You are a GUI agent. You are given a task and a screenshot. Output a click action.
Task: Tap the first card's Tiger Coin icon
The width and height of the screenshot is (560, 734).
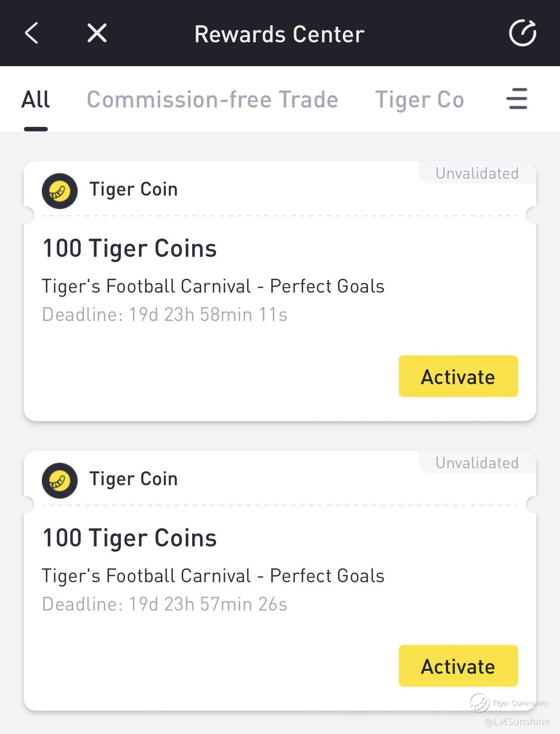(x=60, y=191)
